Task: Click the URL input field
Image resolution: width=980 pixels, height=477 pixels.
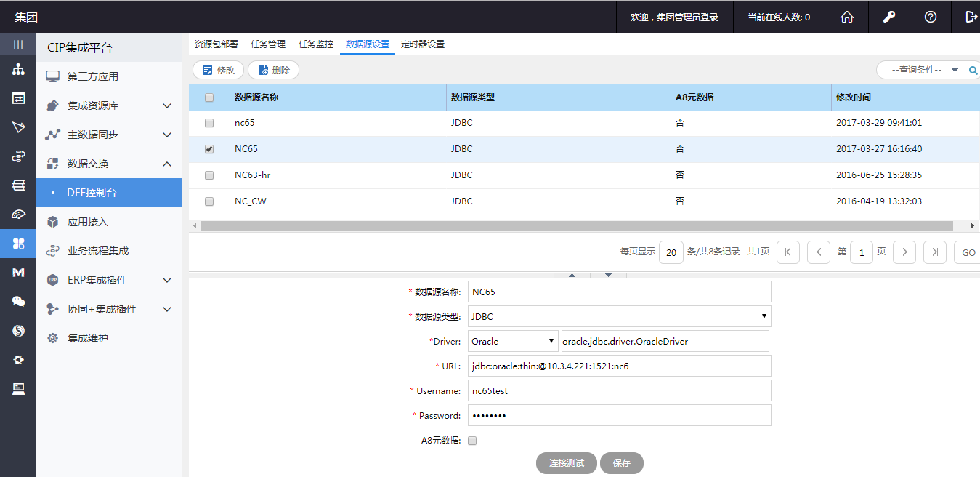Action: coord(619,366)
